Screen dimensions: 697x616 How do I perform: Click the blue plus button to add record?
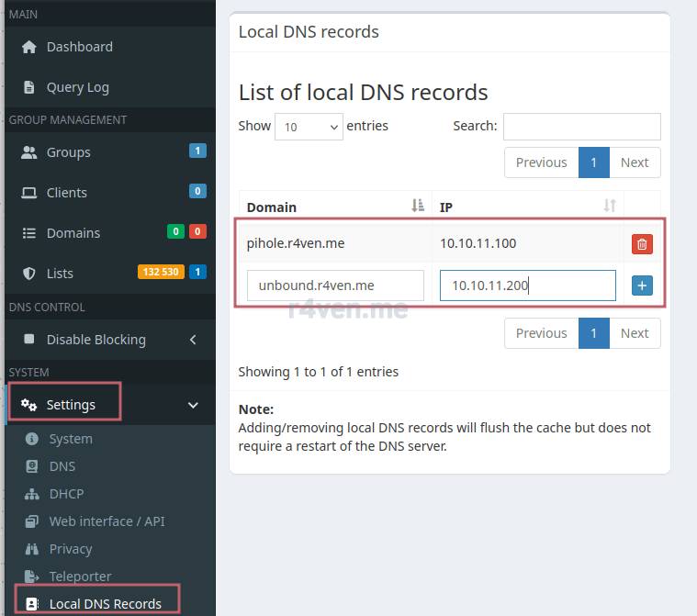point(642,286)
